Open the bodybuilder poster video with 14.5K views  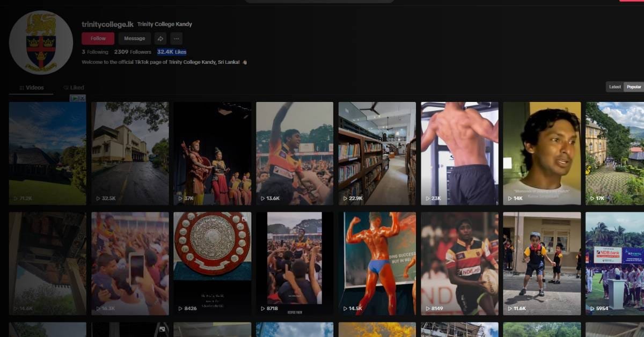point(377,263)
